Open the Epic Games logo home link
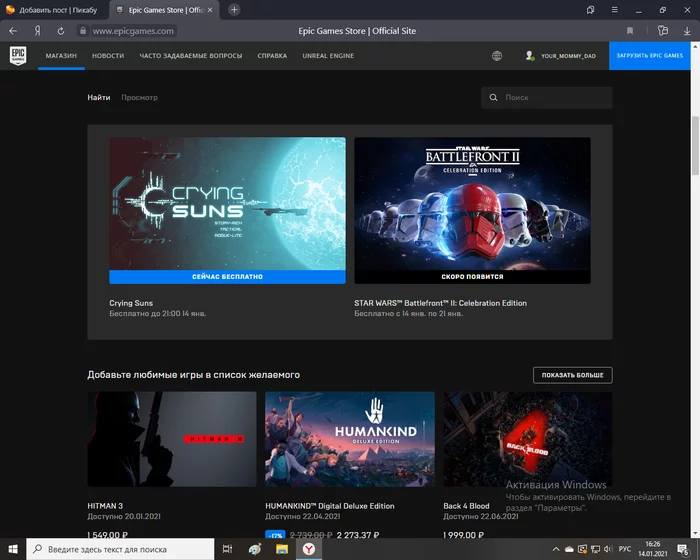This screenshot has width=700, height=560. point(18,56)
